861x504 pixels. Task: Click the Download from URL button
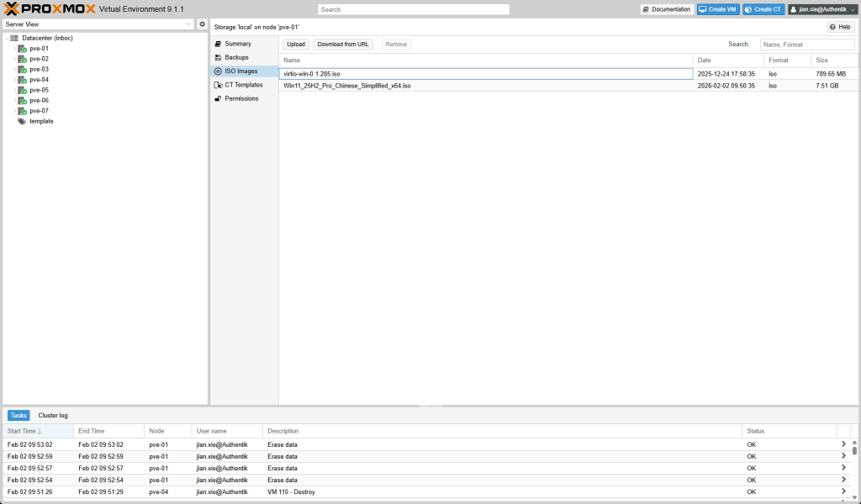coord(342,44)
